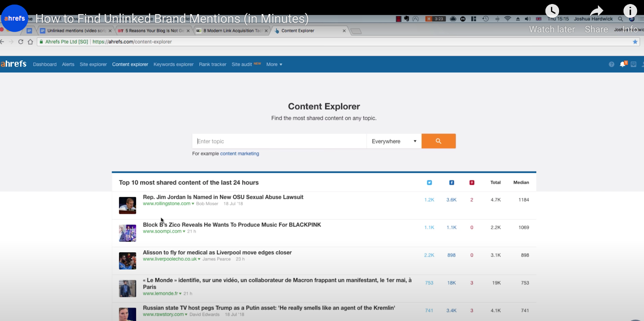The image size is (644, 321).
Task: Switch to 8 Modern Link Acquisition tab
Action: tap(232, 31)
